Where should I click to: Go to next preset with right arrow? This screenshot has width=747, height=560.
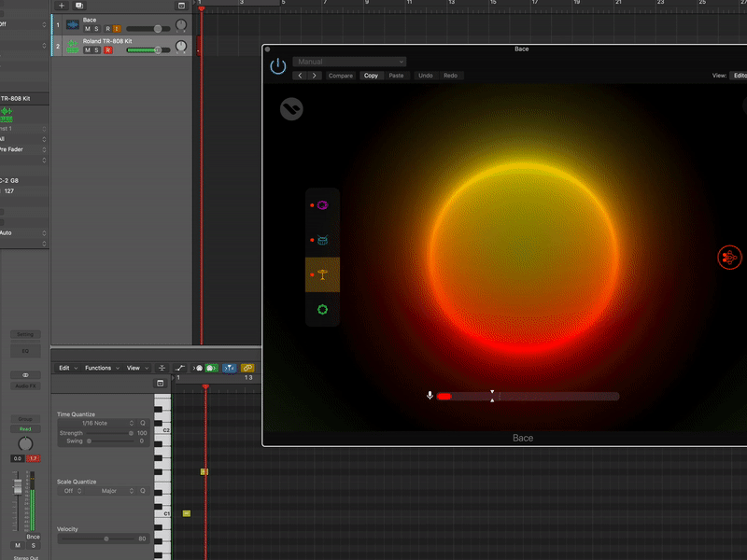coord(315,76)
